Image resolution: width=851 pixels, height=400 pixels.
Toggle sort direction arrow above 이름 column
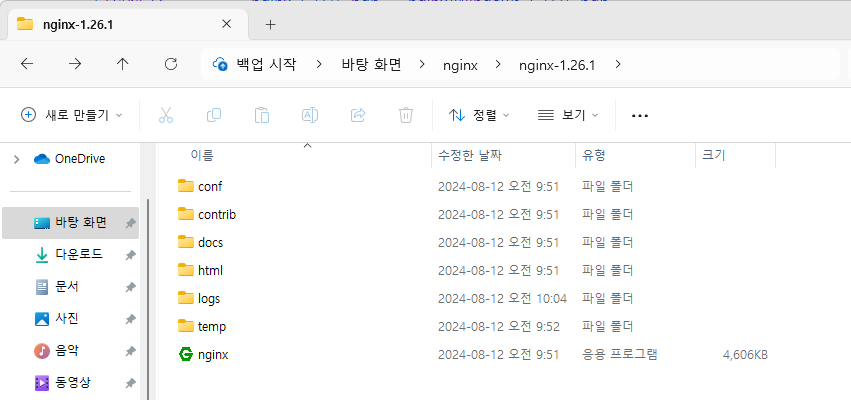click(307, 145)
